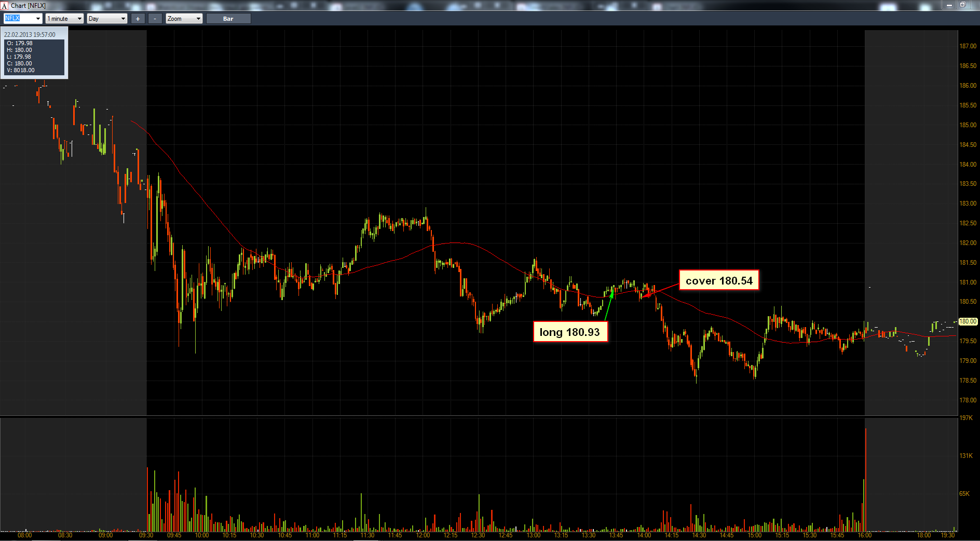
Task: Click the 19:30 time axis label
Action: coord(948,535)
